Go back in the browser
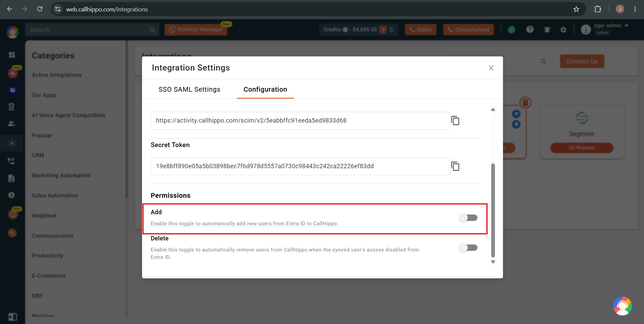 pyautogui.click(x=10, y=9)
